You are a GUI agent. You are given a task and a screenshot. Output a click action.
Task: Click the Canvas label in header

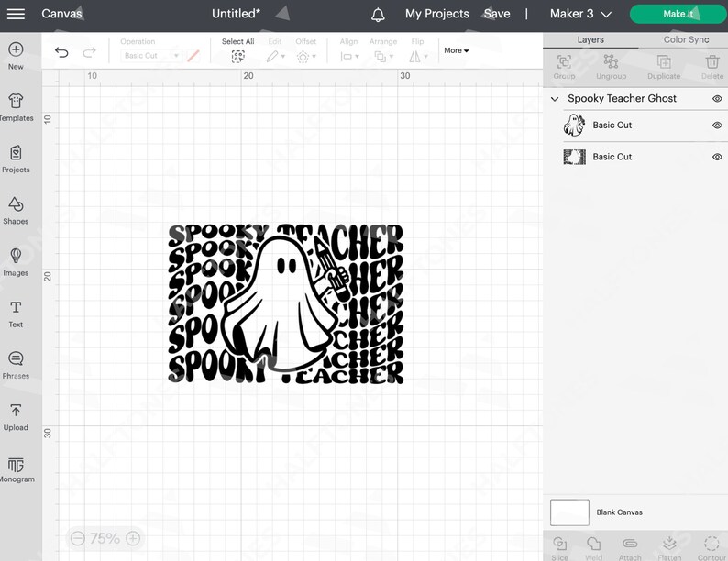pos(61,14)
